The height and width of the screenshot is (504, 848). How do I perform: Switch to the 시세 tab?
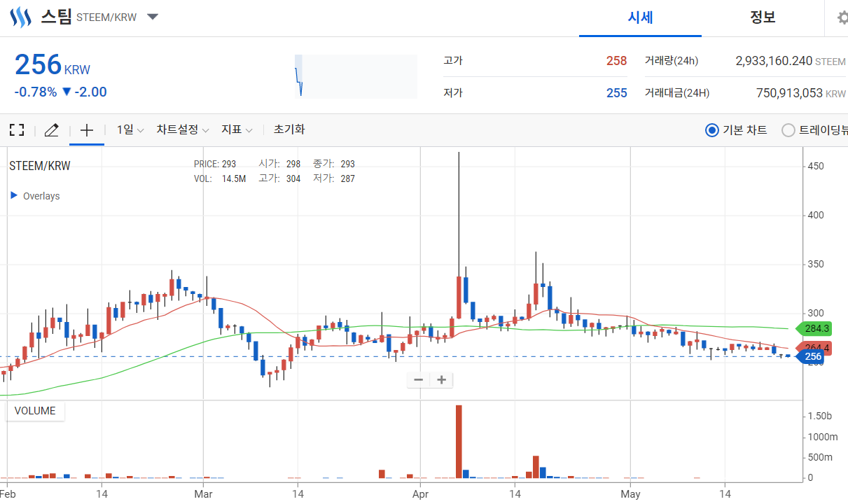pyautogui.click(x=640, y=17)
